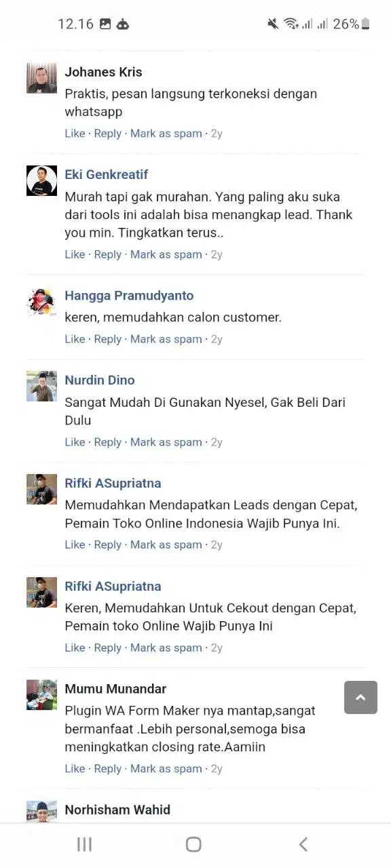Tap the scroll-to-top arrow button
Viewport: 391px width, 868px height.
[x=360, y=697]
